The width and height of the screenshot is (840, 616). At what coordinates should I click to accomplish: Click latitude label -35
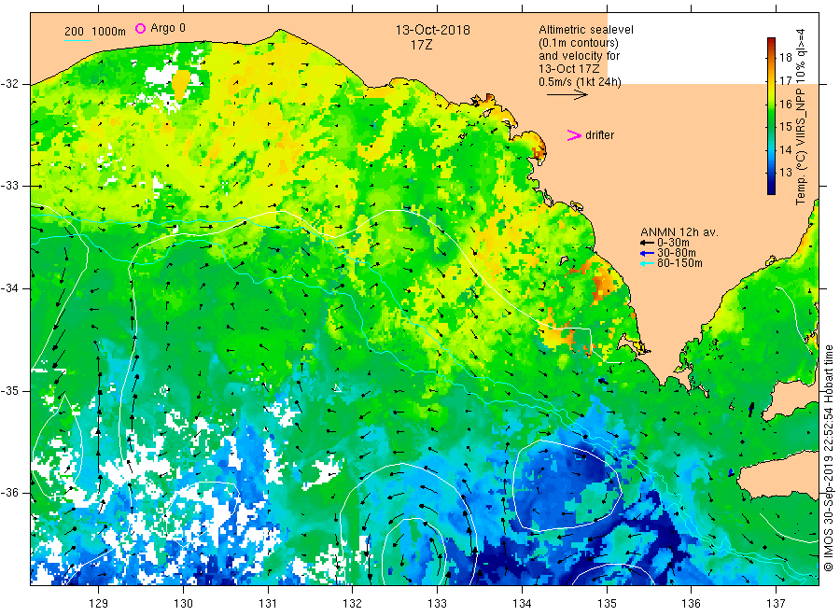tap(9, 390)
